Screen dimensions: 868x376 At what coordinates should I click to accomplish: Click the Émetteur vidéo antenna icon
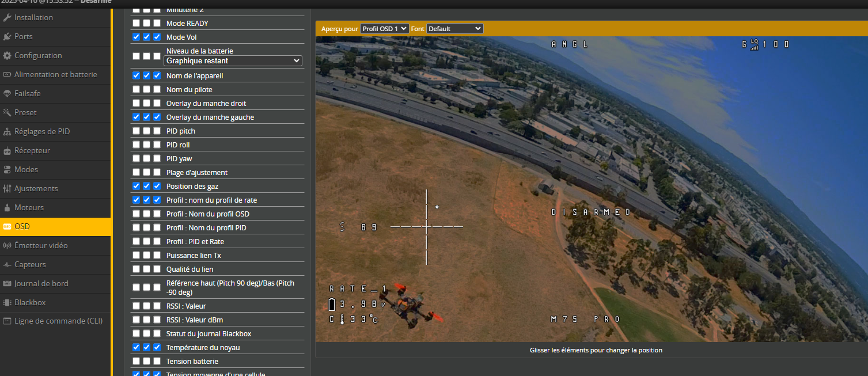[x=7, y=245]
